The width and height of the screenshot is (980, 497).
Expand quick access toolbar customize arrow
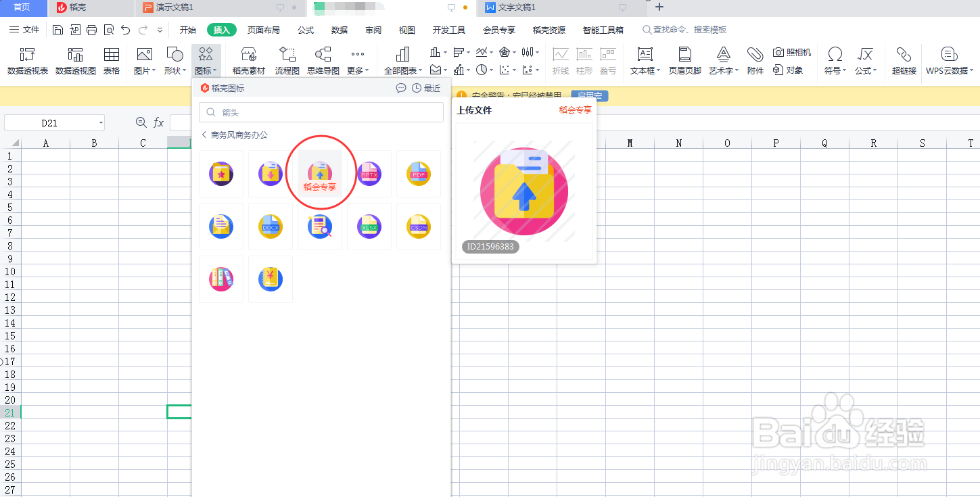[x=160, y=30]
